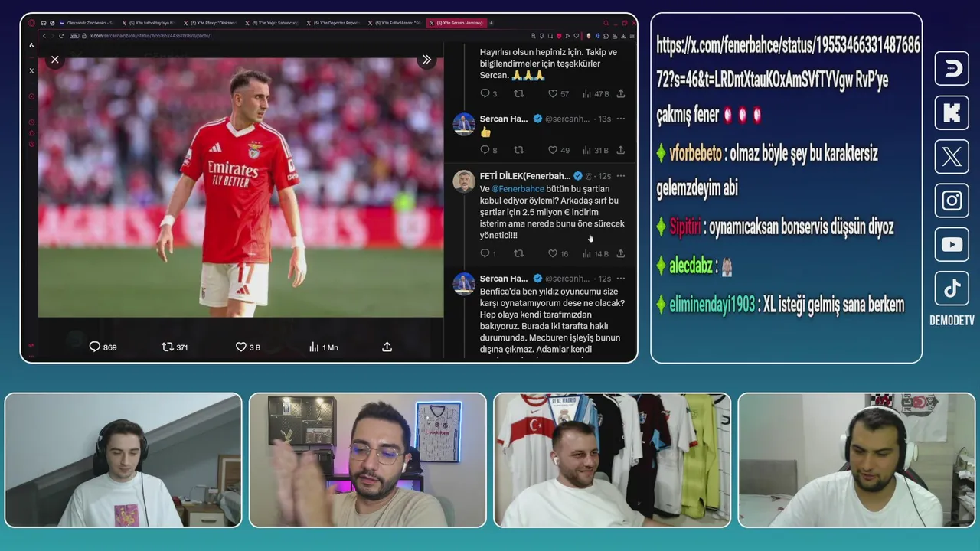
Task: Open the YouTube social icon
Action: pyautogui.click(x=952, y=245)
